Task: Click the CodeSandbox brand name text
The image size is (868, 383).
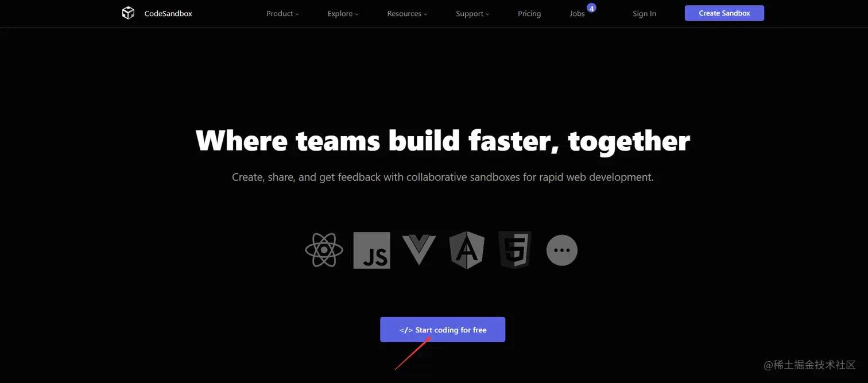Action: tap(168, 14)
